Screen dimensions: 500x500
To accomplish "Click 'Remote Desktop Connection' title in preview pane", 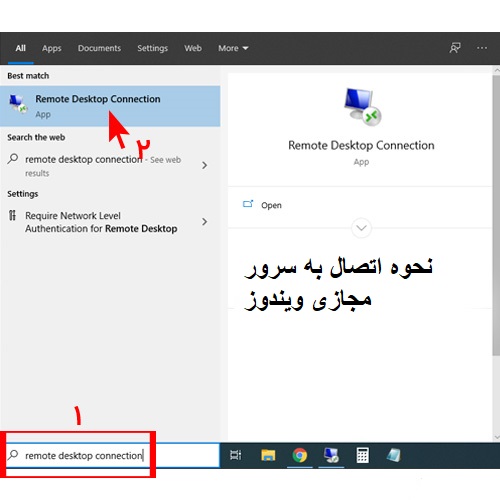I will (361, 145).
